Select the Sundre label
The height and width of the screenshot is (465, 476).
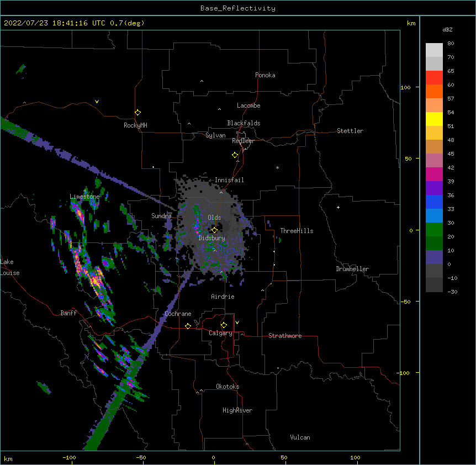coord(161,216)
